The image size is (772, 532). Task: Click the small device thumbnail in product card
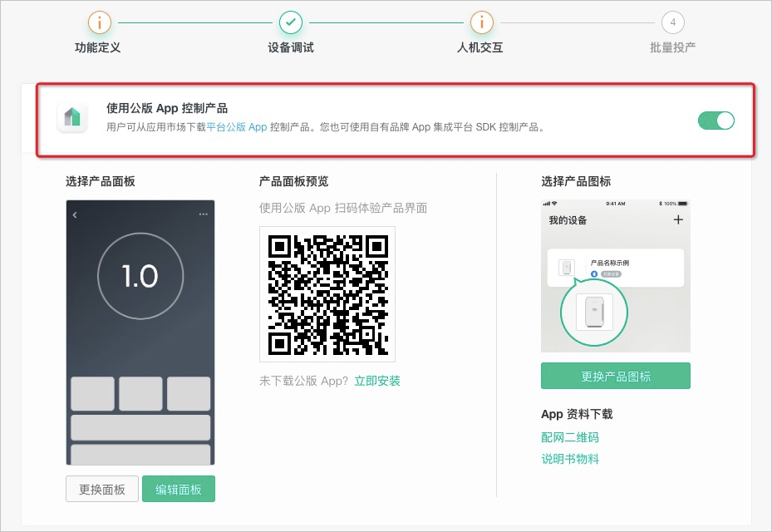(566, 268)
